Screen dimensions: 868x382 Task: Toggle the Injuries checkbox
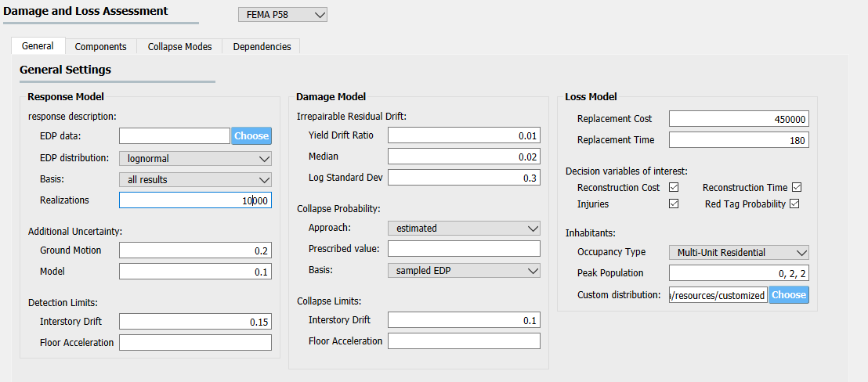[x=674, y=204]
